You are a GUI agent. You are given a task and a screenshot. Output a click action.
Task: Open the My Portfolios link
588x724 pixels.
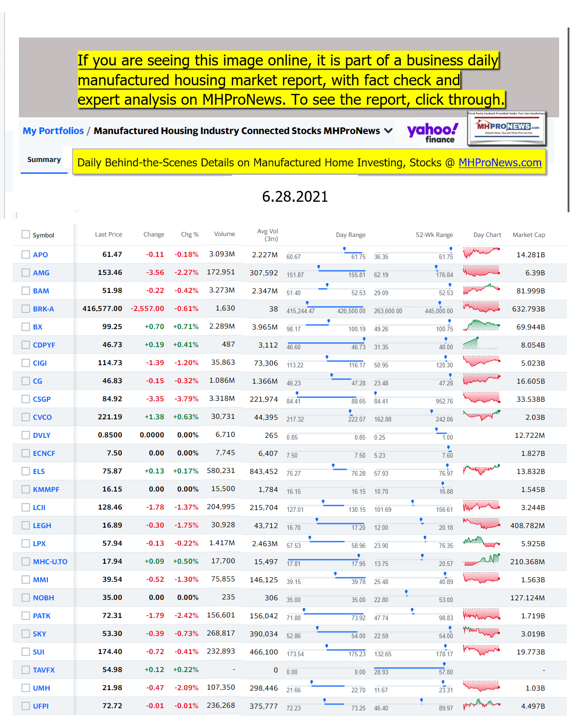point(53,131)
